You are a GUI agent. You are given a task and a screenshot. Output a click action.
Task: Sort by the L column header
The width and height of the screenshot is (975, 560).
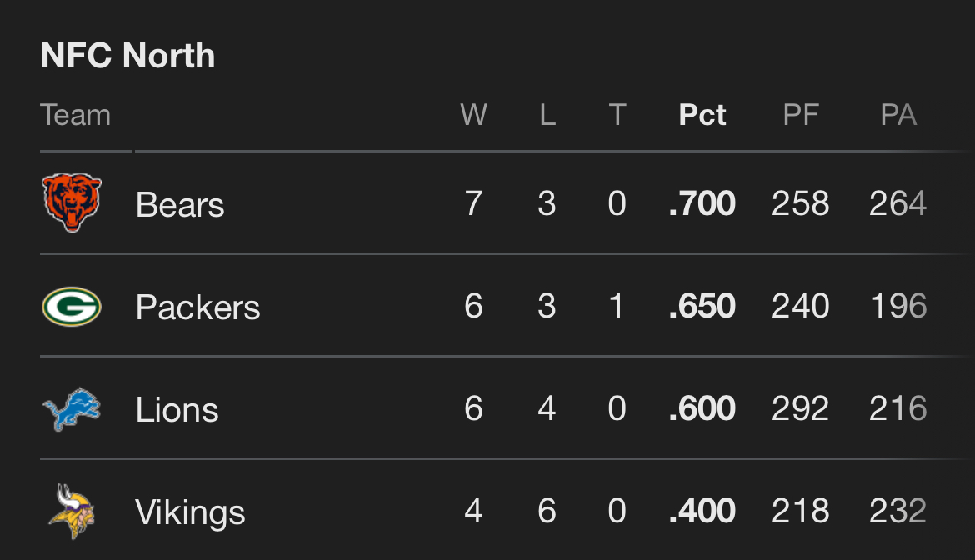coord(547,115)
